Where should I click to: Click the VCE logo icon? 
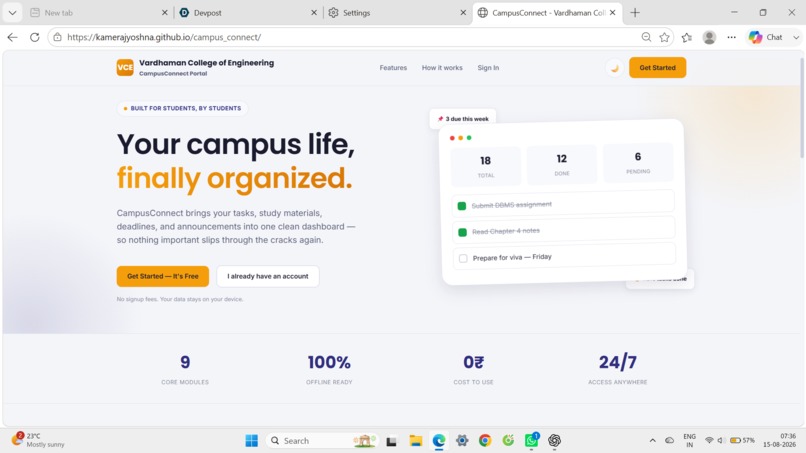(x=125, y=67)
